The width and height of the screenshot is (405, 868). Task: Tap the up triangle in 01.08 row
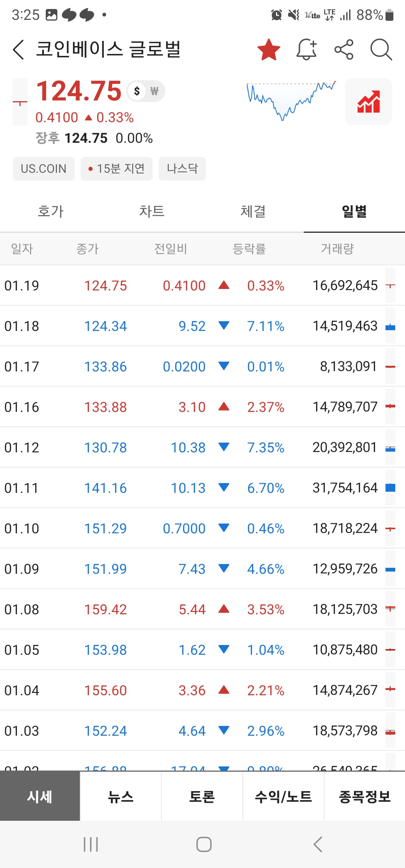tap(224, 609)
